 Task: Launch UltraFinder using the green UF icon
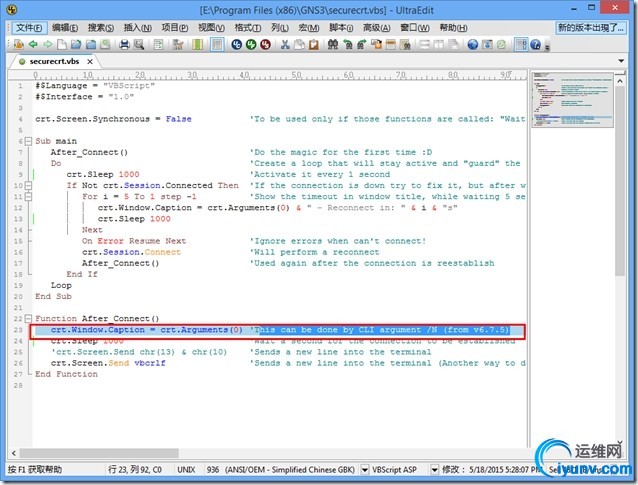click(251, 44)
